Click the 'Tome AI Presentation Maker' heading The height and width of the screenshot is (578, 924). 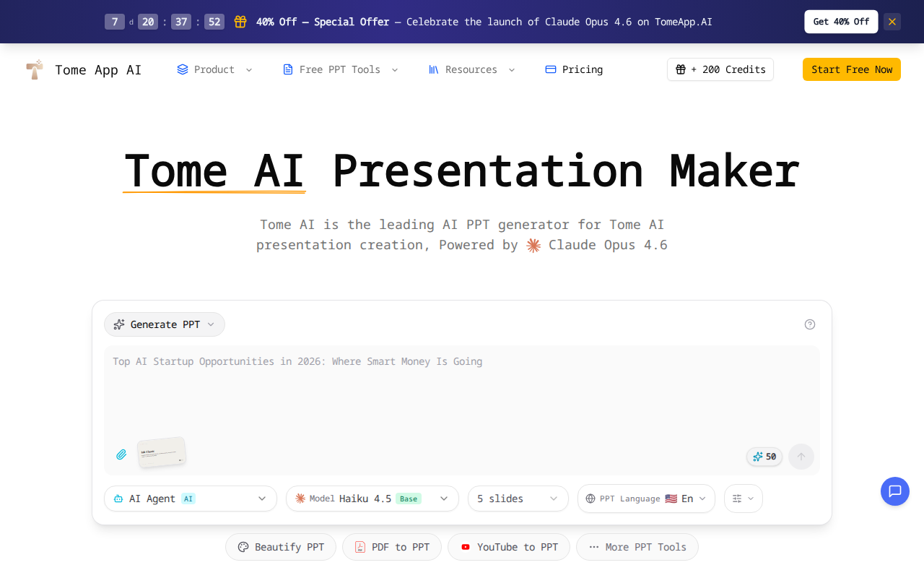[462, 171]
